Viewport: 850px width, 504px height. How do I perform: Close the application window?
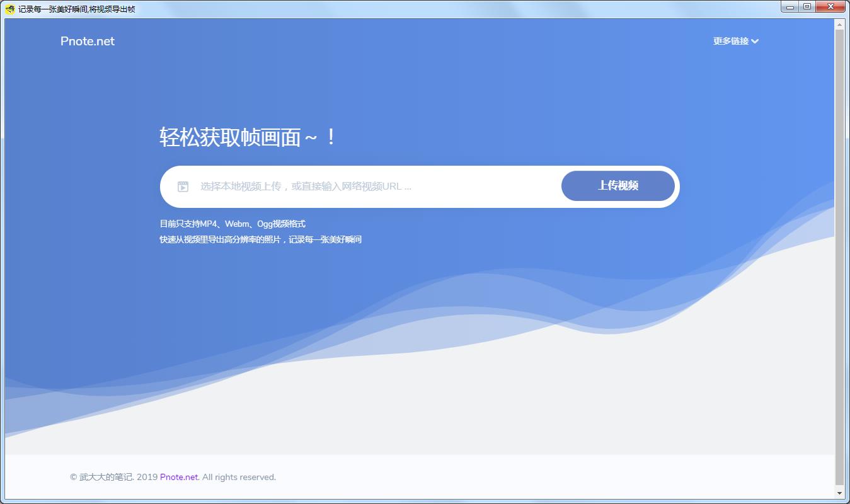(831, 8)
